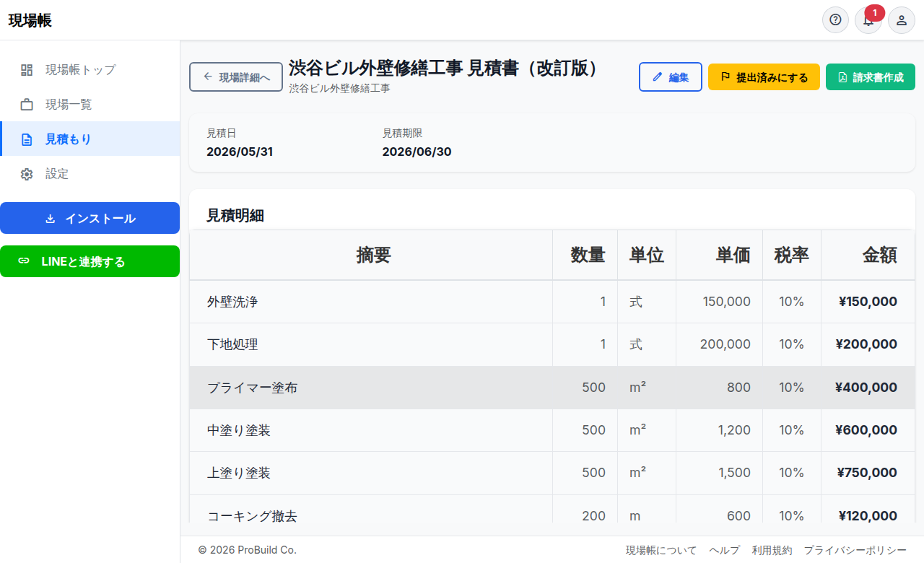Viewport: 924px width, 563px height.
Task: Open プライバシーポリシー footer link
Action: 855,550
